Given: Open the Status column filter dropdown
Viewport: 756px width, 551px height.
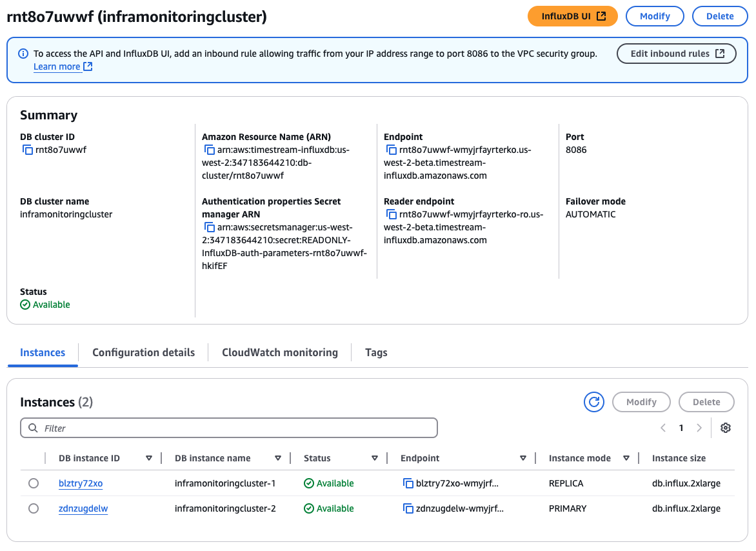Looking at the screenshot, I should tap(375, 458).
